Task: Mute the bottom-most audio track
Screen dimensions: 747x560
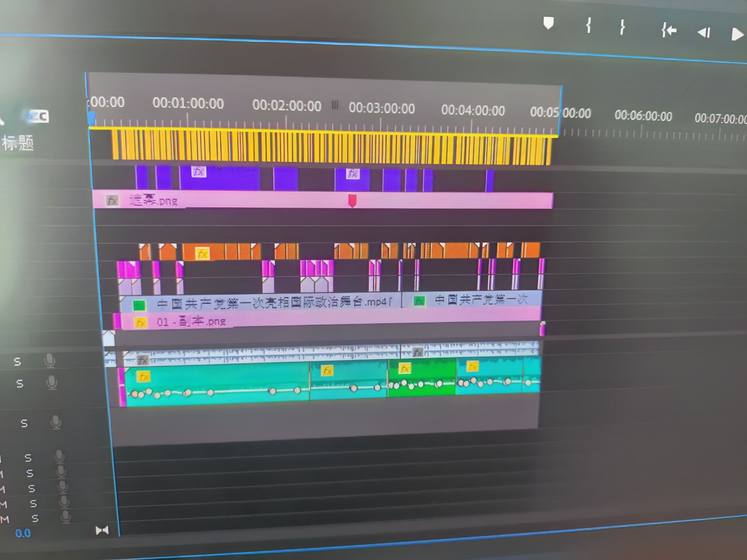Action: pos(4,519)
